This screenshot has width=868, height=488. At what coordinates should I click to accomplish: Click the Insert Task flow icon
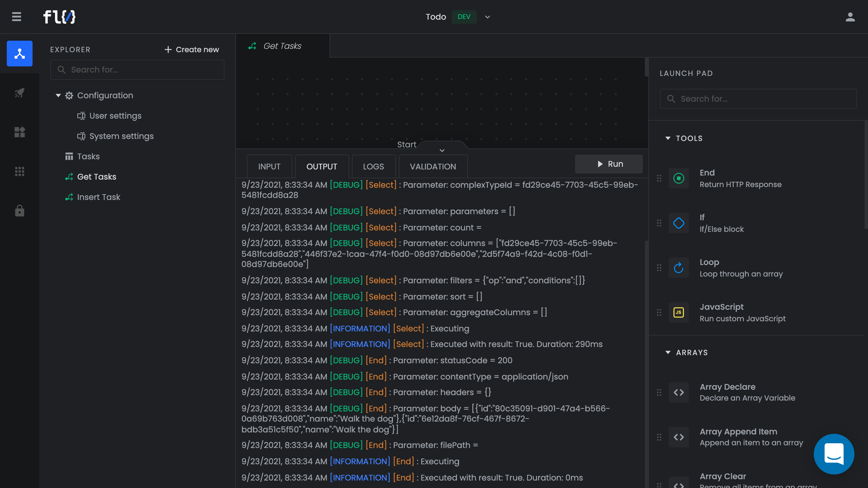click(x=69, y=197)
